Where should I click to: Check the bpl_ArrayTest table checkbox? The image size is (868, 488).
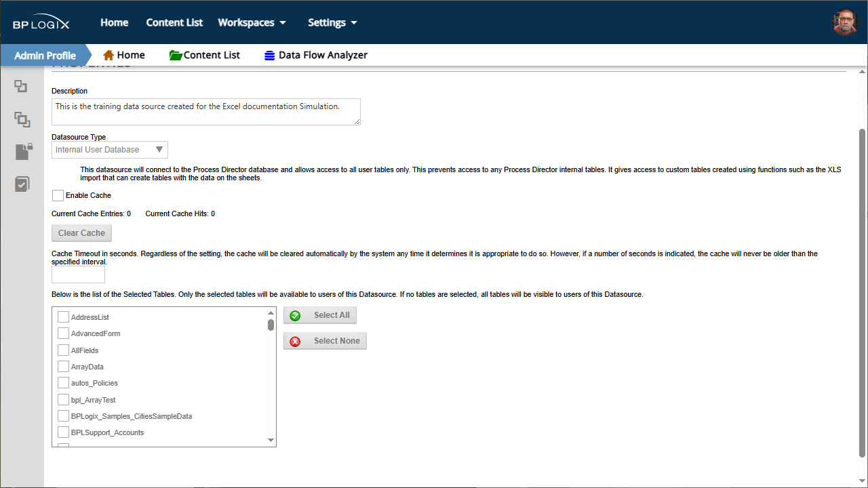(x=63, y=399)
